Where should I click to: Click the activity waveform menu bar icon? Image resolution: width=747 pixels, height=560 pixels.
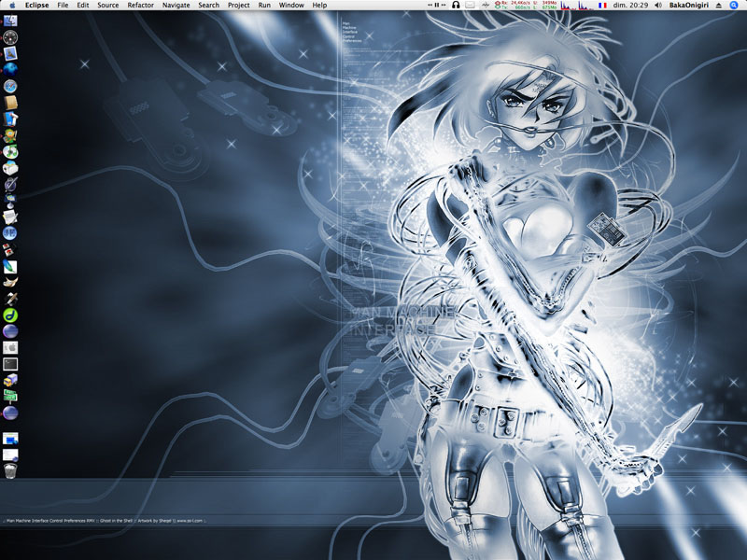click(x=486, y=6)
